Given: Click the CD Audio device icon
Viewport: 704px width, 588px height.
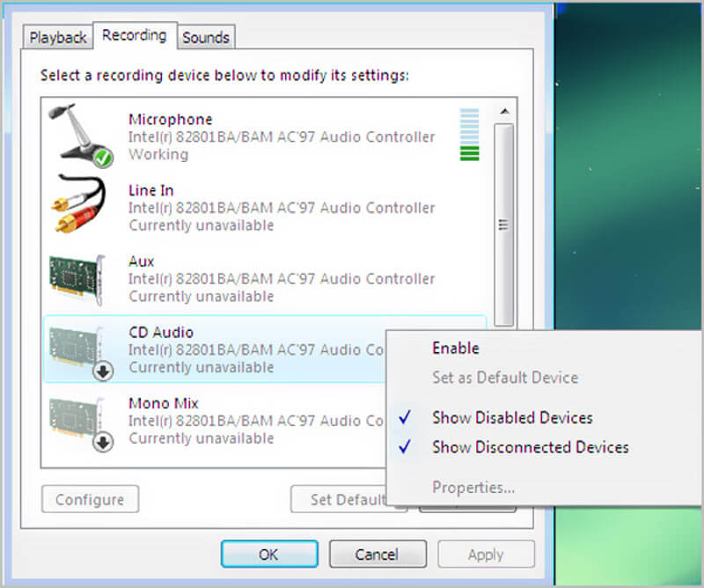Looking at the screenshot, I should 79,349.
